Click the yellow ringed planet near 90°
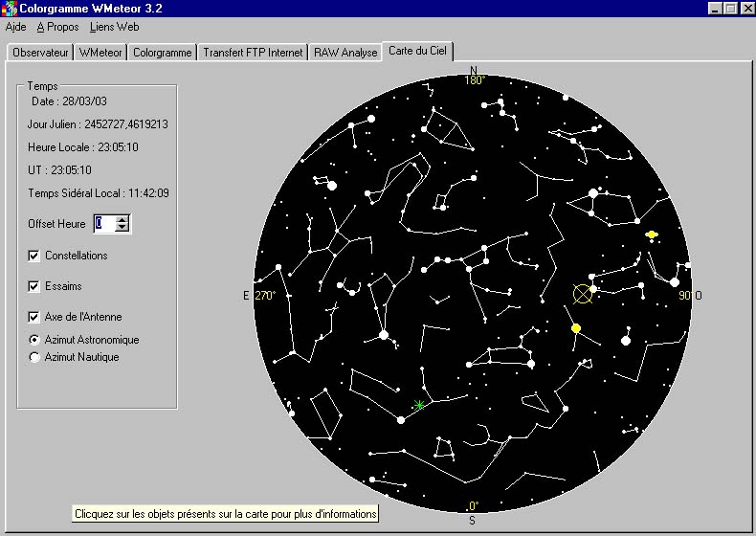Image resolution: width=756 pixels, height=536 pixels. click(652, 234)
